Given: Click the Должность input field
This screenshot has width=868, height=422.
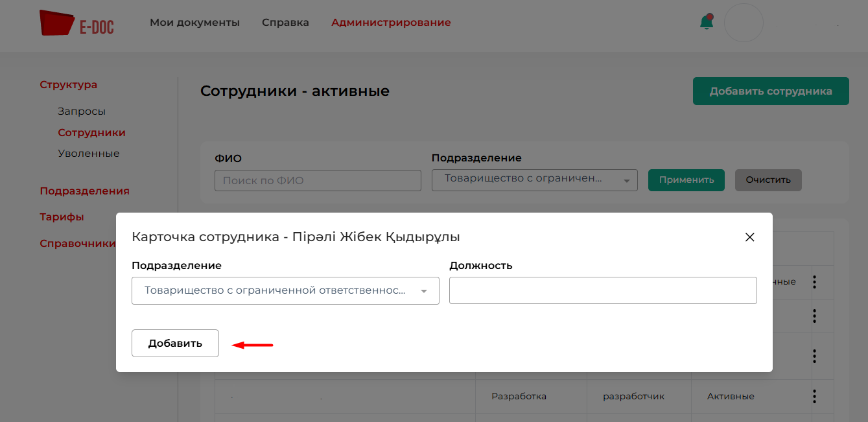Looking at the screenshot, I should pyautogui.click(x=603, y=291).
